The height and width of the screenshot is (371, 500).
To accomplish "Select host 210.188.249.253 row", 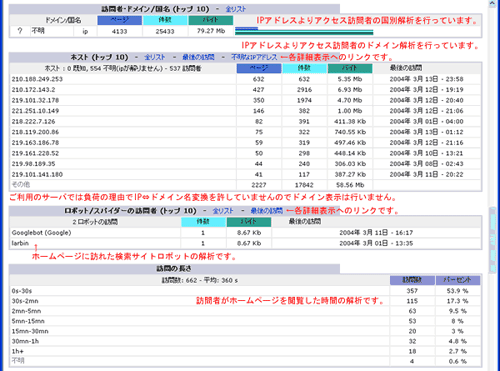I will 246,79.
